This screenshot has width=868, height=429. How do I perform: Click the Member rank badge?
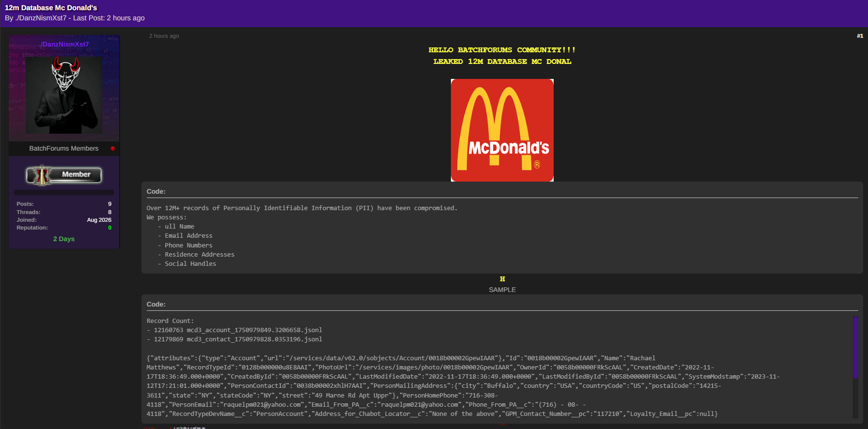tap(64, 175)
